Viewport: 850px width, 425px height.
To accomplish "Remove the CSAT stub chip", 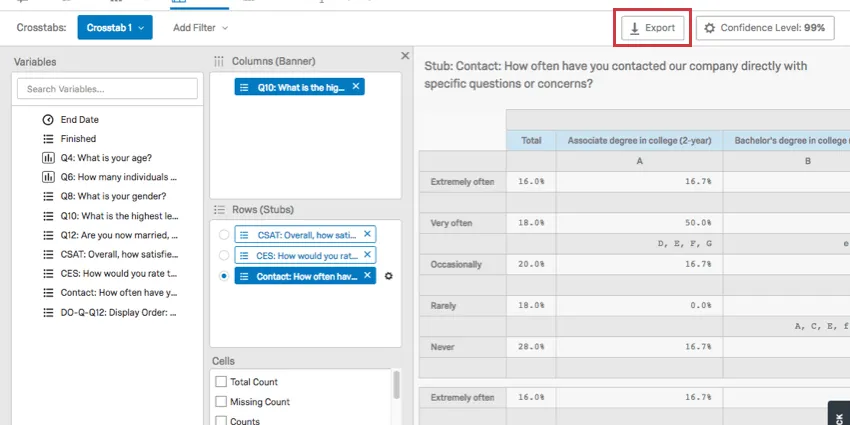I will 367,234.
